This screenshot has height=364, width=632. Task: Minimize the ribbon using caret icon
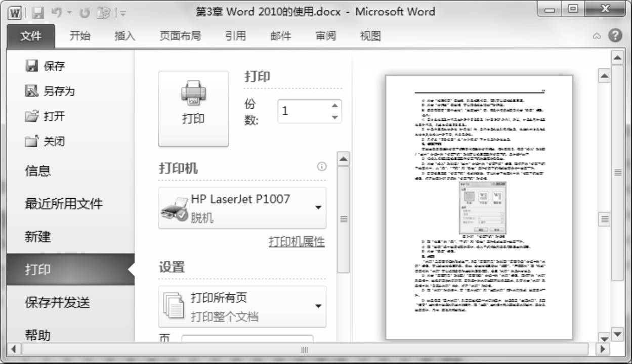point(599,36)
